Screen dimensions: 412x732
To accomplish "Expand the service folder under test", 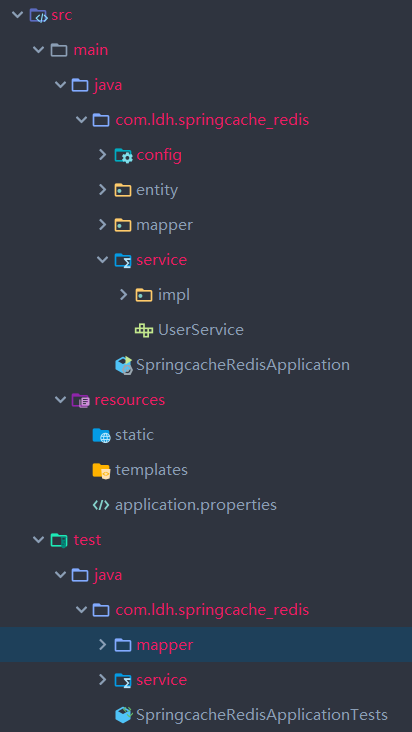I will pyautogui.click(x=103, y=680).
